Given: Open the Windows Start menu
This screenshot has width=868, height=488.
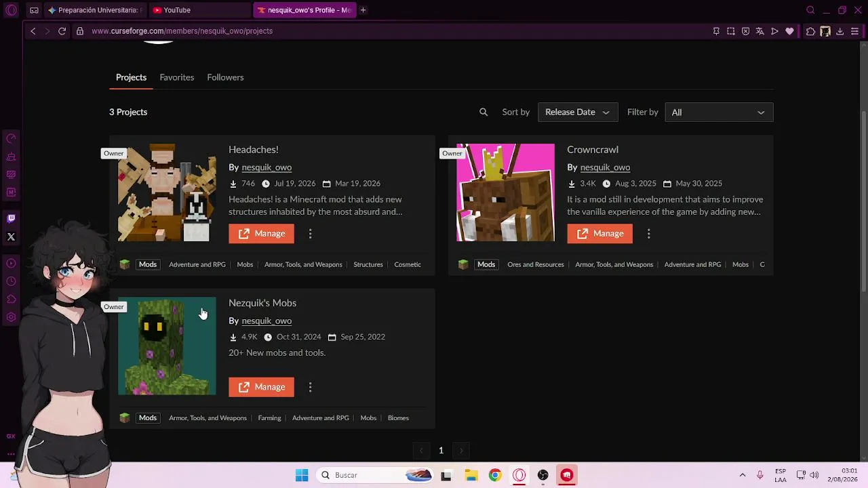Looking at the screenshot, I should 302,475.
